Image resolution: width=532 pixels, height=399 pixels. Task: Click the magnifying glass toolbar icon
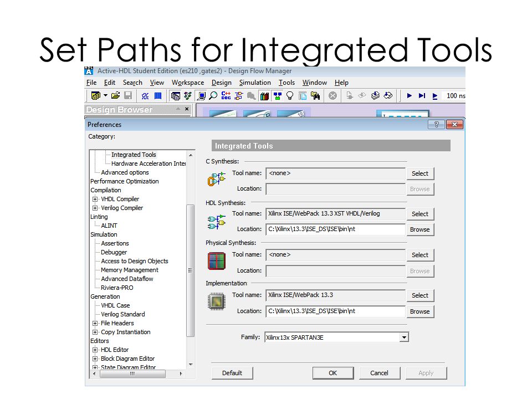pyautogui.click(x=213, y=96)
